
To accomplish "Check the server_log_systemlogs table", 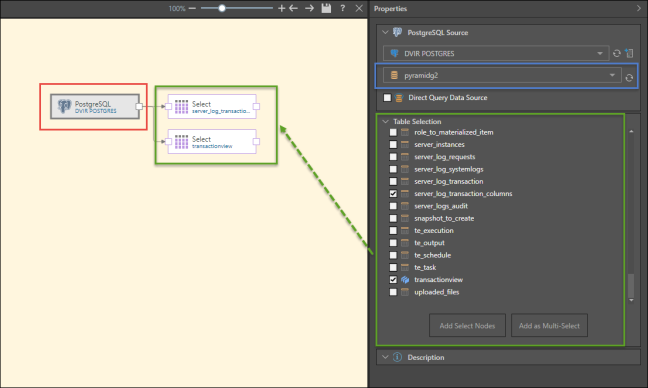I will tap(393, 169).
